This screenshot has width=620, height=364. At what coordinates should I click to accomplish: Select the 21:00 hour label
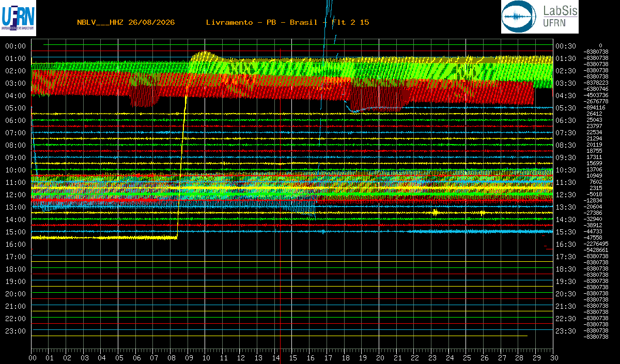(x=16, y=306)
